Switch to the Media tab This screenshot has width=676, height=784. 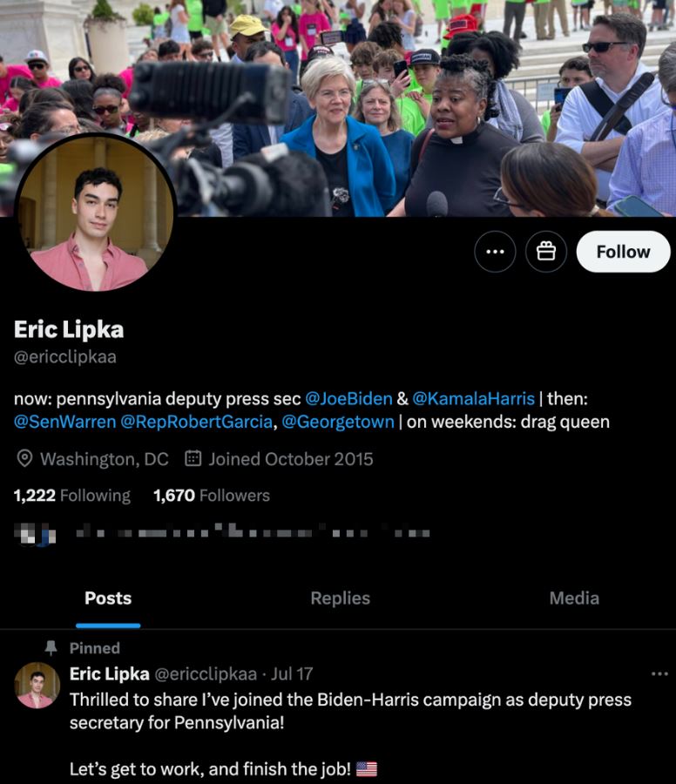pos(574,598)
